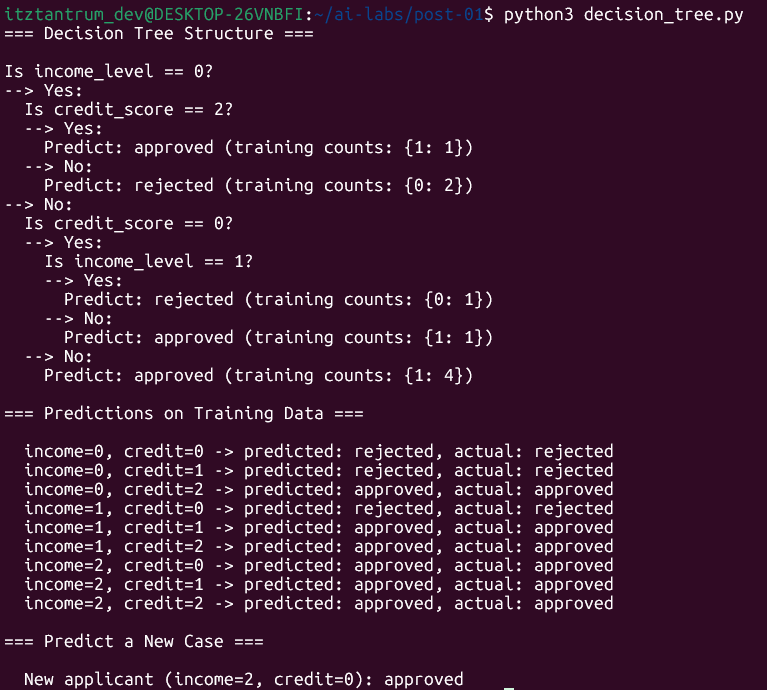Screen dimensions: 767x690
Task: Click the income=1, credit=0 prediction row
Action: [318, 509]
